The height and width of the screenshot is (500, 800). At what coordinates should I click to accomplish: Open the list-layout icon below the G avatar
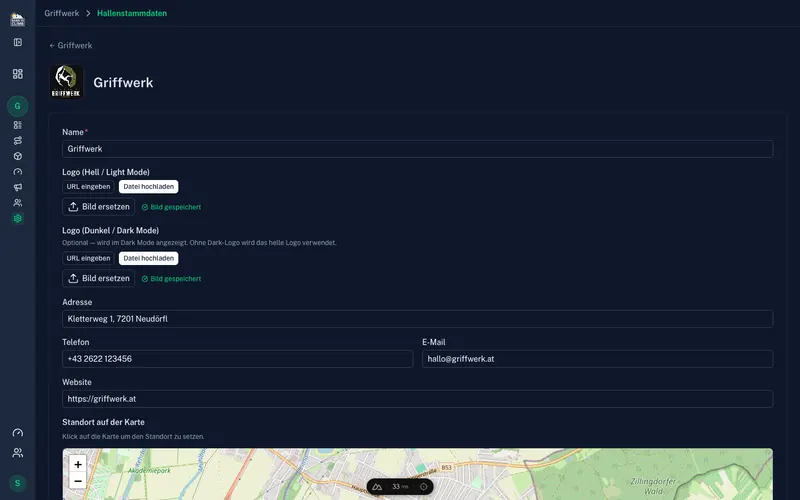[18, 125]
